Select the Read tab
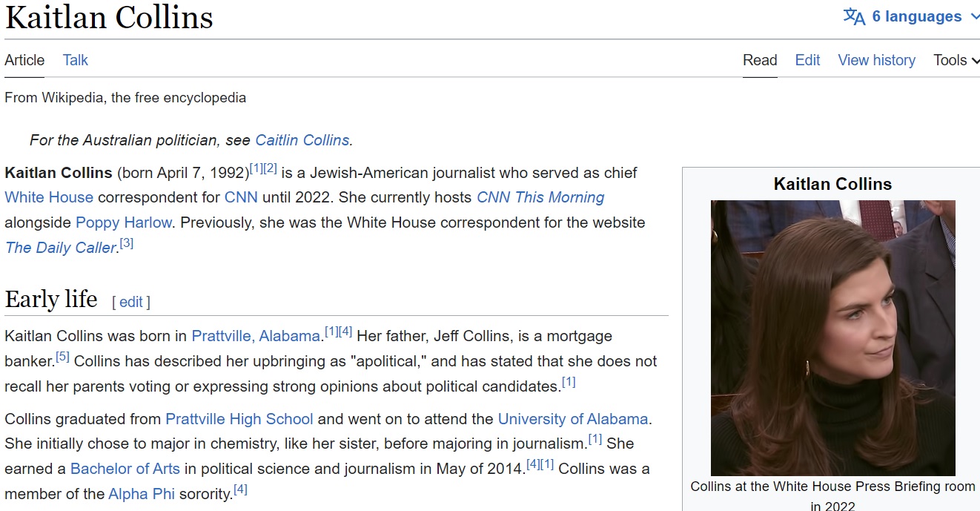The width and height of the screenshot is (980, 511). [x=760, y=60]
